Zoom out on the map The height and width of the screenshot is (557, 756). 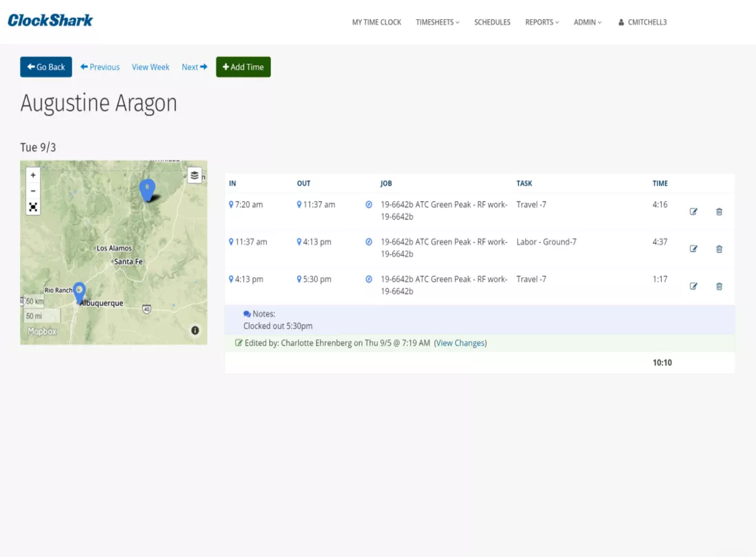(33, 191)
